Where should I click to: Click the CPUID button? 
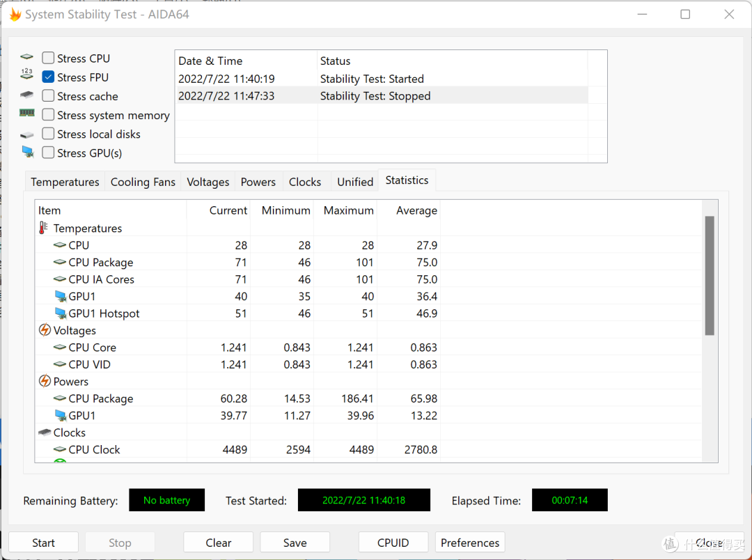tap(393, 543)
